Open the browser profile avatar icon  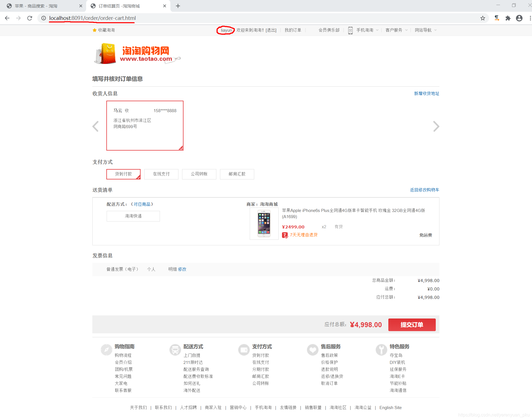519,18
